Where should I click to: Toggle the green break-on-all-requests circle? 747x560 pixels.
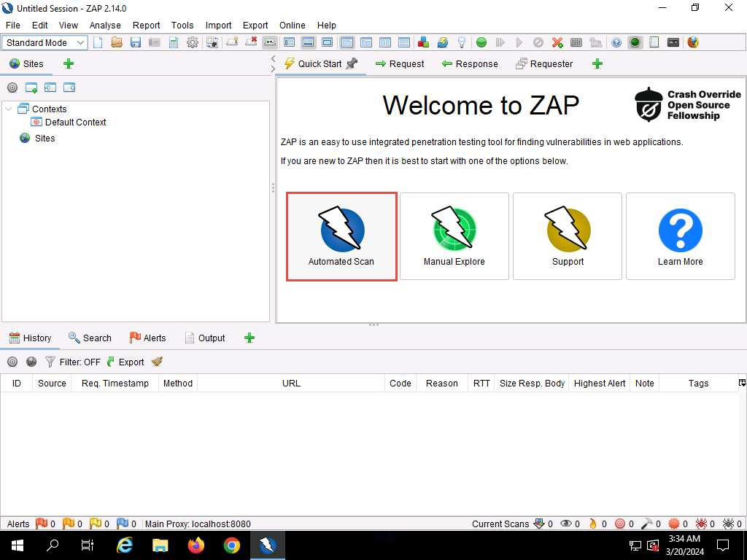(481, 42)
